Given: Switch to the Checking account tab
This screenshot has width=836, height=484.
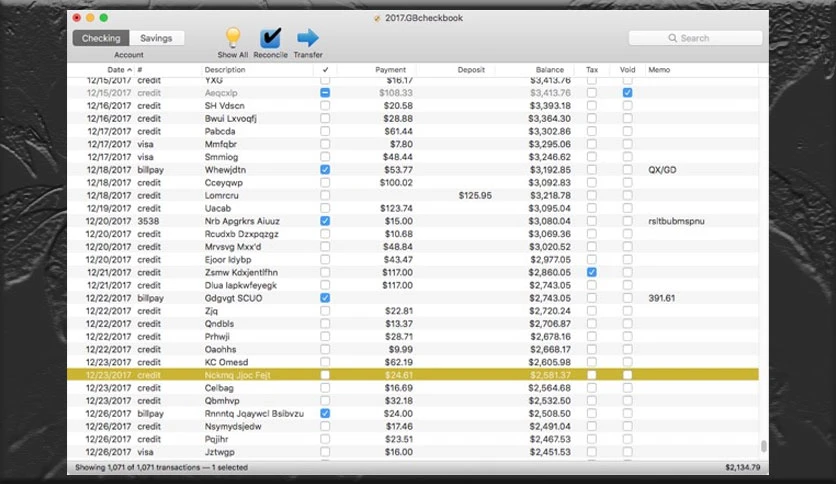Looking at the screenshot, I should [x=101, y=38].
